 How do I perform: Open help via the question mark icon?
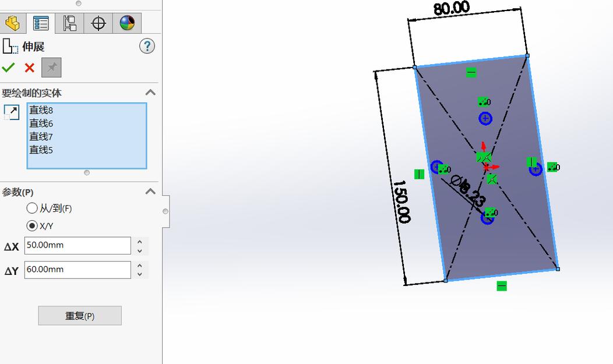pos(147,47)
